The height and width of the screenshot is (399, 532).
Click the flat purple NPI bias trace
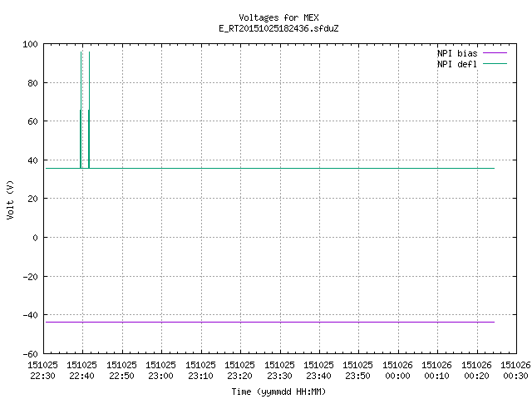[270, 322]
